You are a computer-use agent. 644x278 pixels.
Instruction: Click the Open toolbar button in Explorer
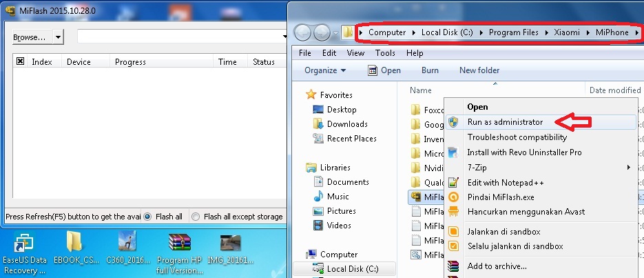point(384,70)
